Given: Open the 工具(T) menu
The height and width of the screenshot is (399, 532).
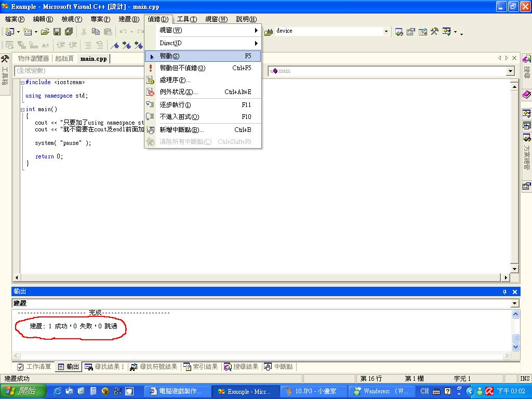Looking at the screenshot, I should [187, 19].
